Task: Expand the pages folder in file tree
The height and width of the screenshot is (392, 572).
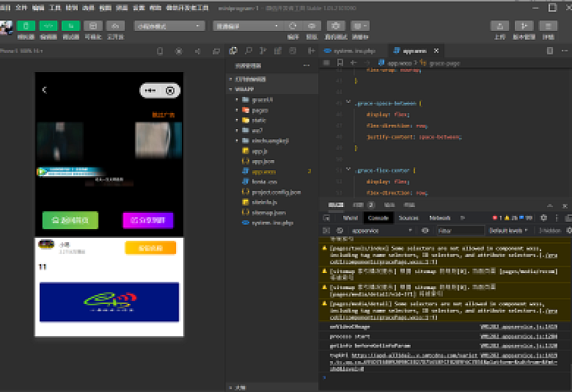Action: 237,110
